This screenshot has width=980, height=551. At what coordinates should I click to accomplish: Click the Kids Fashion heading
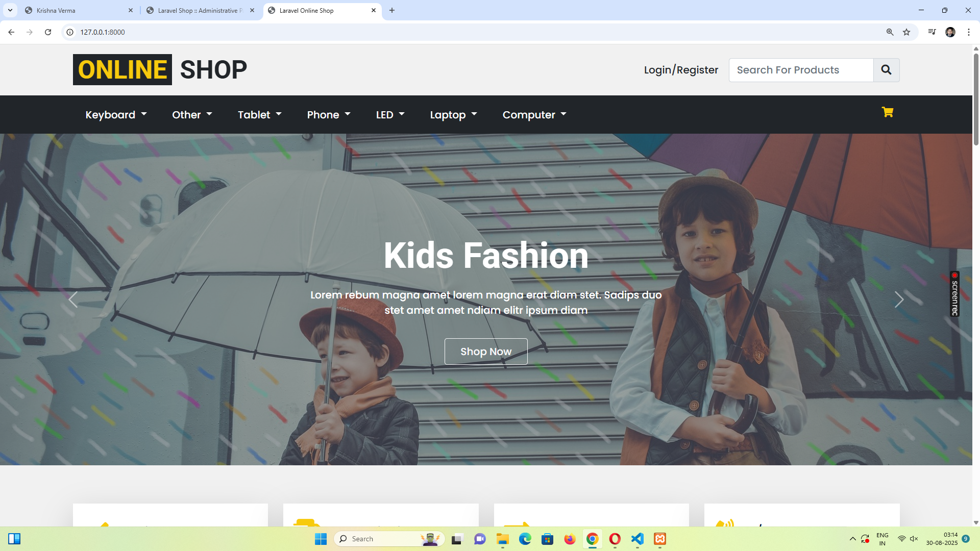pyautogui.click(x=486, y=255)
